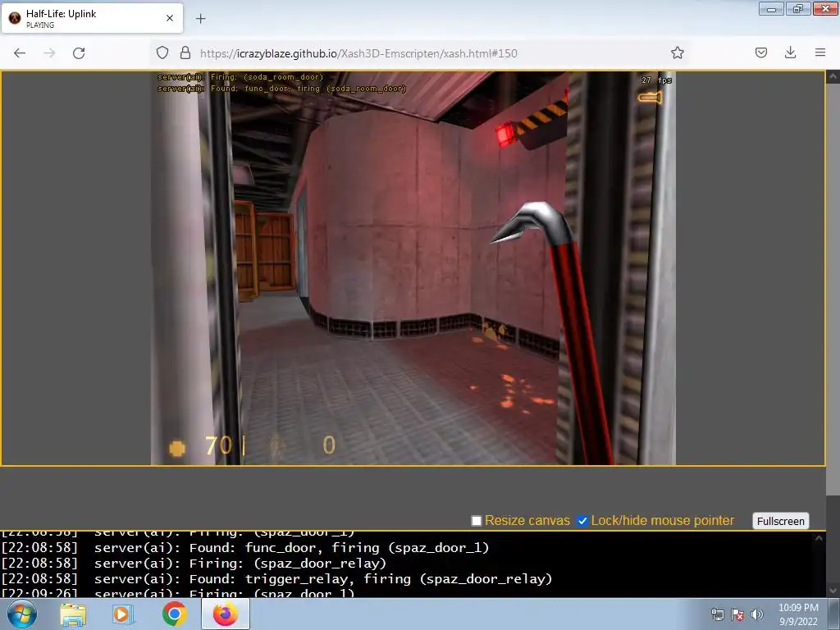Screen dimensions: 840x630
Task: Click the volume speaker tray icon
Action: point(757,614)
